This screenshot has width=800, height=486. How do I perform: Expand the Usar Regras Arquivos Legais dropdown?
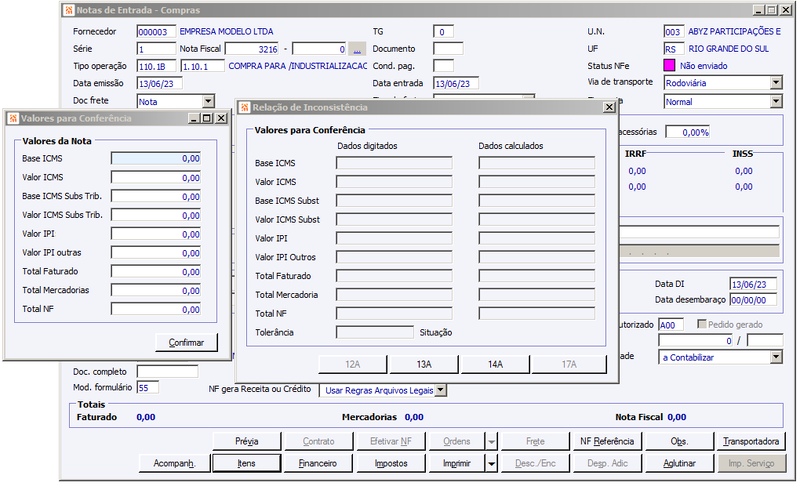(441, 390)
